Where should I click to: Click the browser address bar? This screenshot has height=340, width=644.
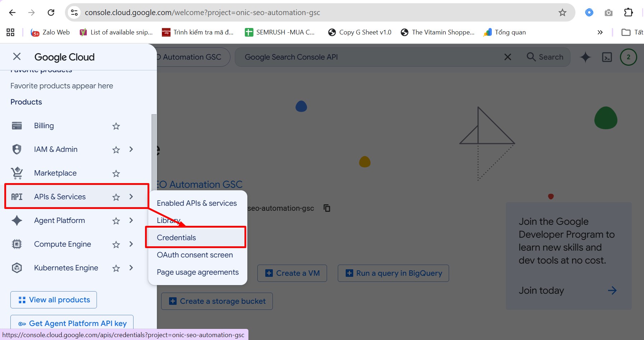319,13
